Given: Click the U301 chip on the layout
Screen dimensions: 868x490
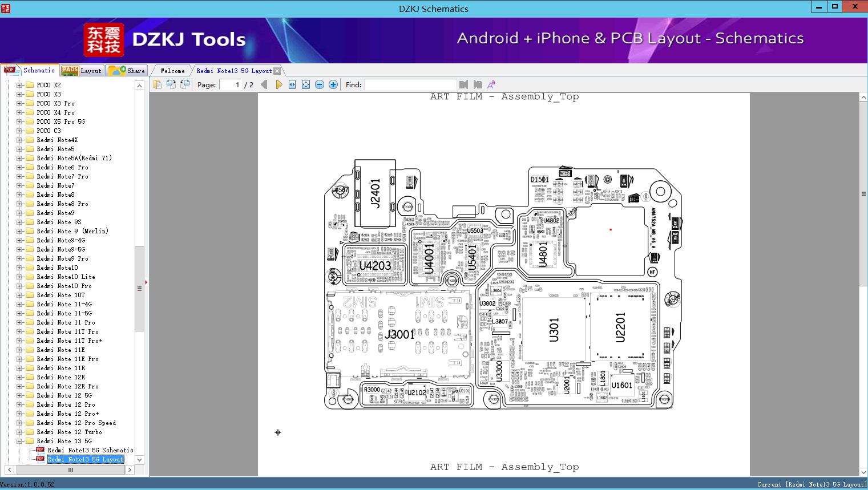Looking at the screenshot, I should point(554,330).
